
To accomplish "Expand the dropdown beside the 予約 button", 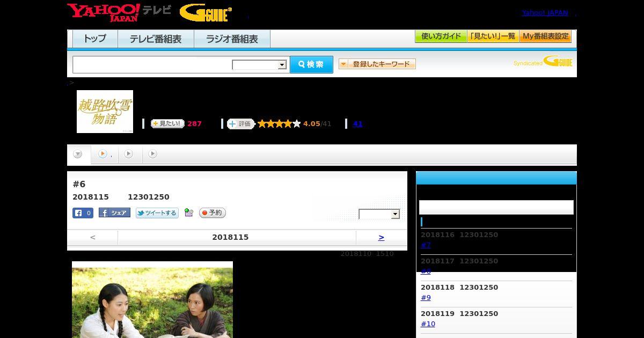I will 379,214.
